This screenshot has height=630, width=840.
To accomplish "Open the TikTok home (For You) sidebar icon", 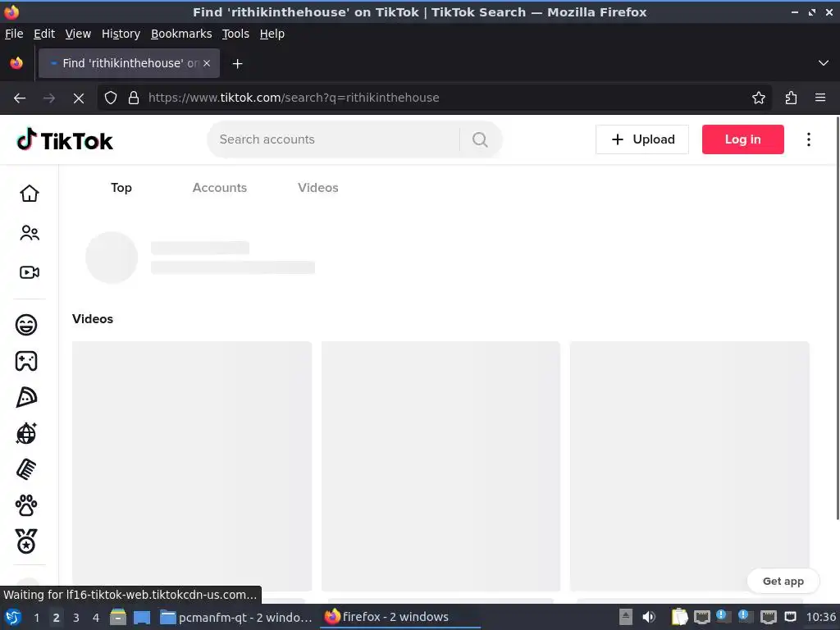I will (30, 194).
